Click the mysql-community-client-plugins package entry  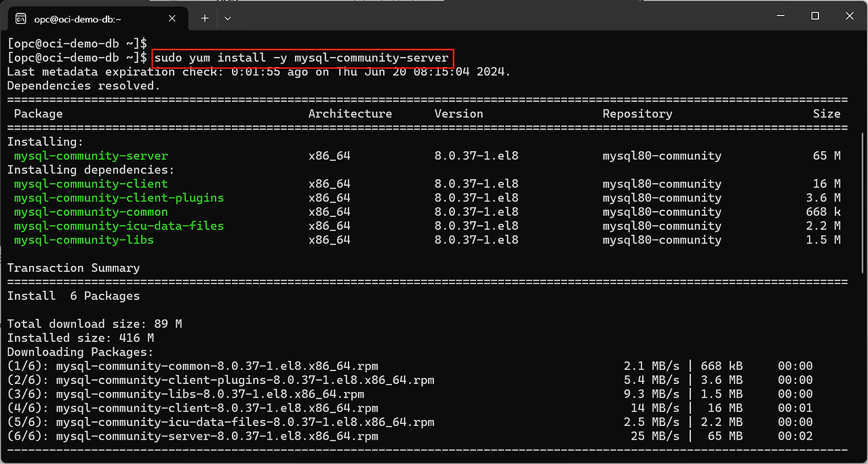tap(119, 198)
